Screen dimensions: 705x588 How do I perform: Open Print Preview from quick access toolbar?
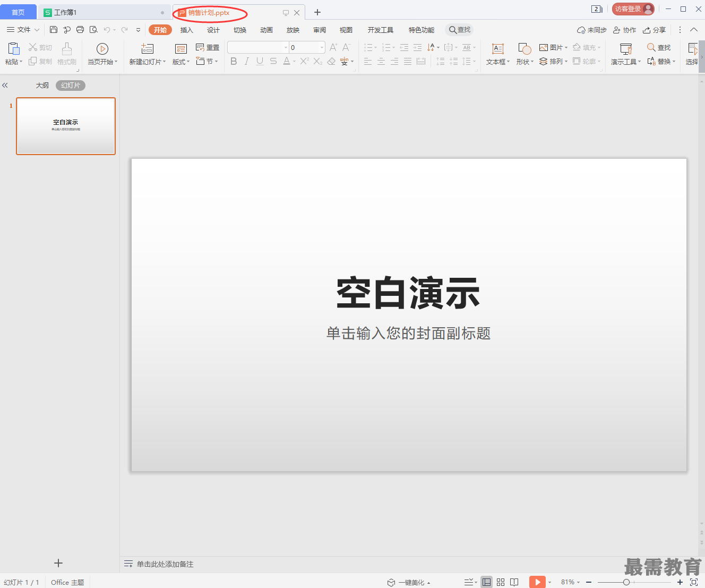click(93, 30)
